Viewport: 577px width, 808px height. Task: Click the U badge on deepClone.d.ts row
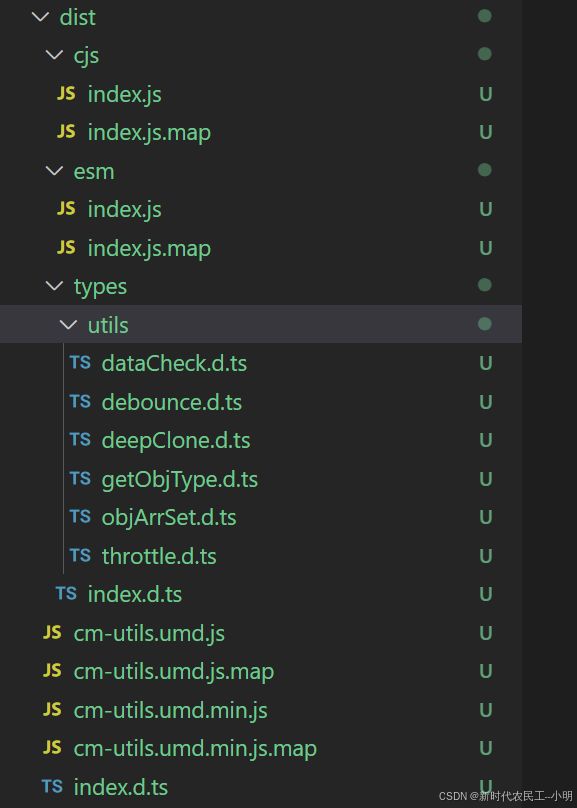pos(486,441)
